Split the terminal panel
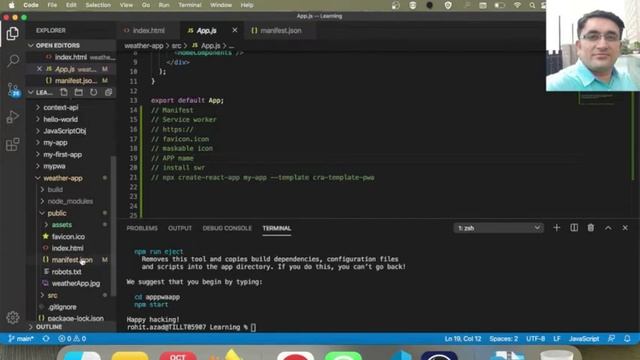Screen dimensions: 640x360 (574, 228)
